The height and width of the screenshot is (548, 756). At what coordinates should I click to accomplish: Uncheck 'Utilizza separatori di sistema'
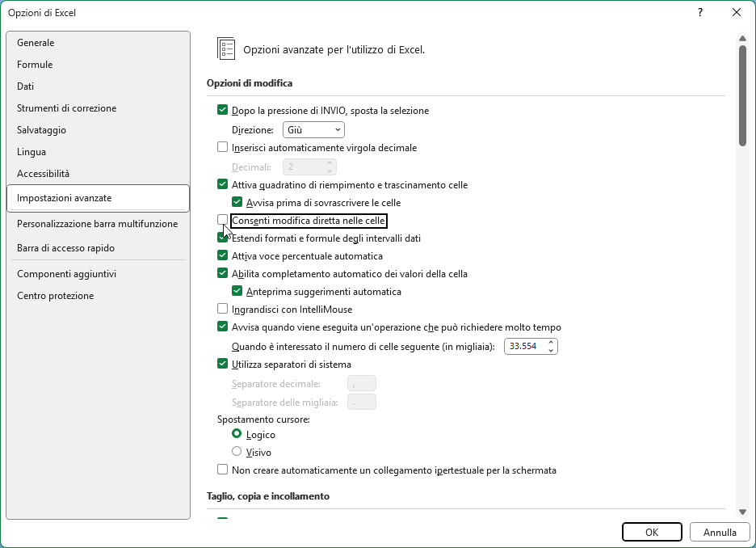pyautogui.click(x=222, y=364)
